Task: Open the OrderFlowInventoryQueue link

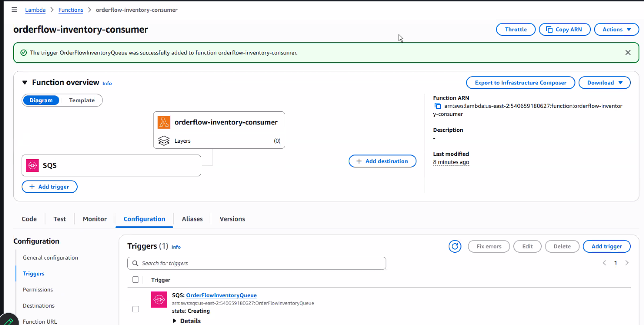Action: pyautogui.click(x=221, y=295)
